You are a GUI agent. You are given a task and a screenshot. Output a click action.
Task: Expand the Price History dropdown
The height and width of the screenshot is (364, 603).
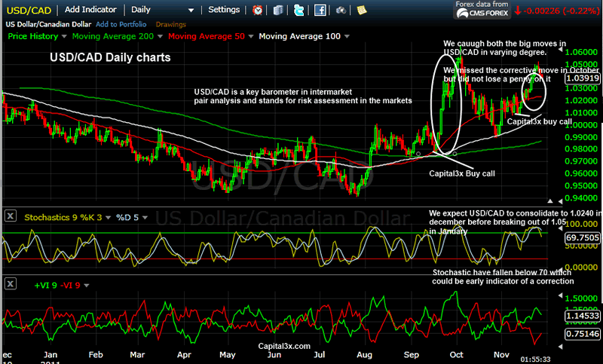tap(63, 37)
